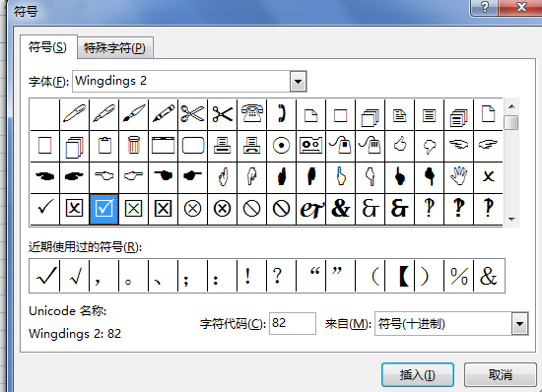Viewport: 542px width, 392px height.
Task: Close the symbol dialog
Action: 520,7
